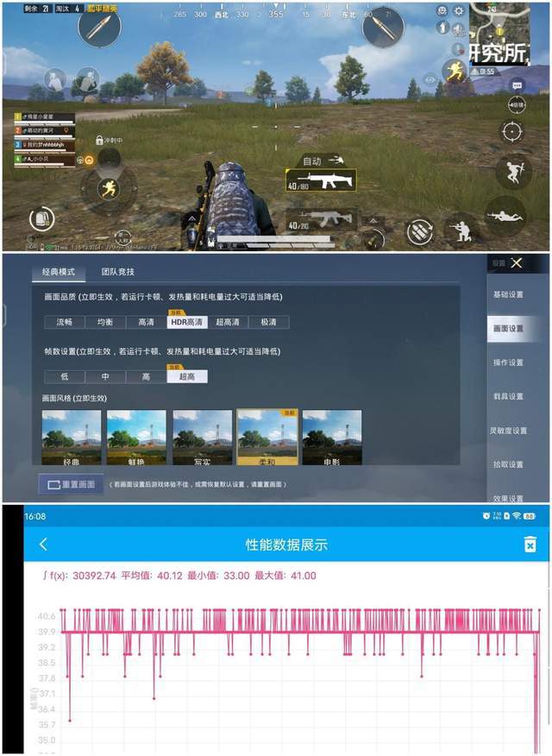Set frame rate to 超高
This screenshot has height=756, width=552.
[187, 376]
